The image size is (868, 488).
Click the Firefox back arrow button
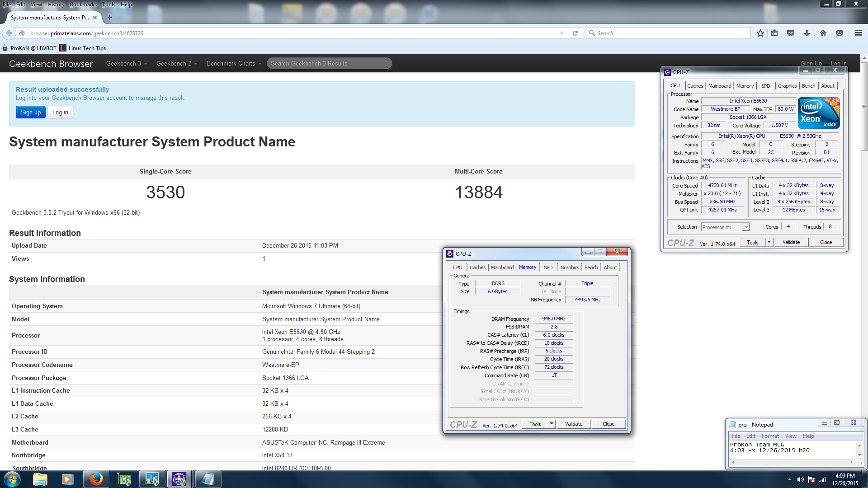point(9,33)
